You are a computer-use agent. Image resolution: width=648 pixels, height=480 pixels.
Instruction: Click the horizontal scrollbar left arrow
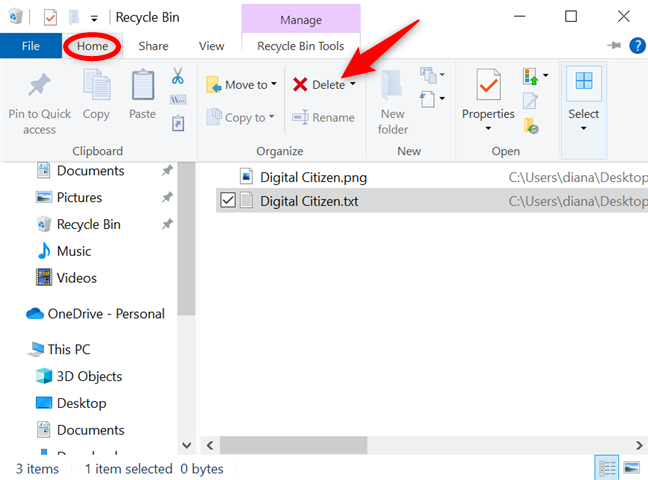click(x=210, y=445)
